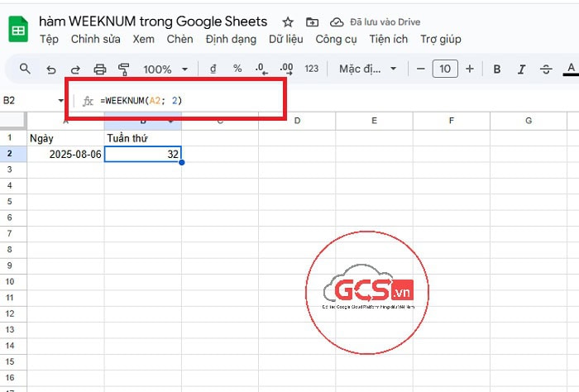This screenshot has height=392, width=579.
Task: Open the Google Sheets home icon
Action: 18,31
